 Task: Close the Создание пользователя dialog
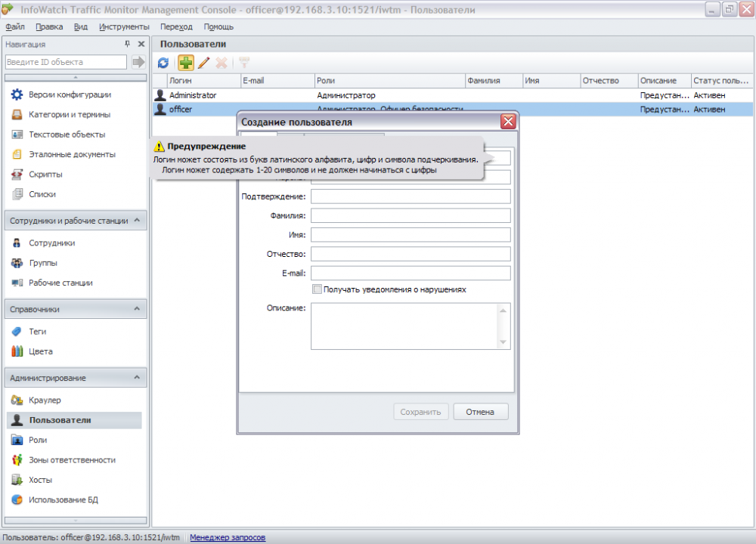pyautogui.click(x=508, y=122)
